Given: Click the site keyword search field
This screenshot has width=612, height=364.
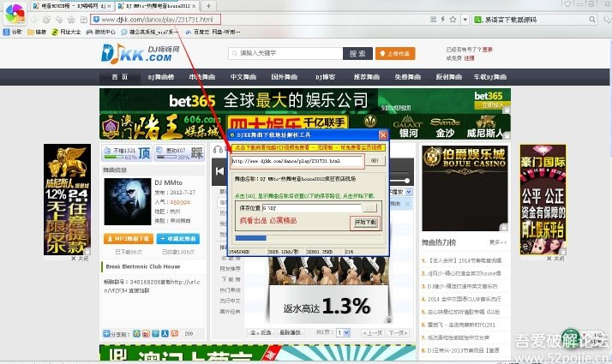Looking at the screenshot, I should [x=285, y=53].
